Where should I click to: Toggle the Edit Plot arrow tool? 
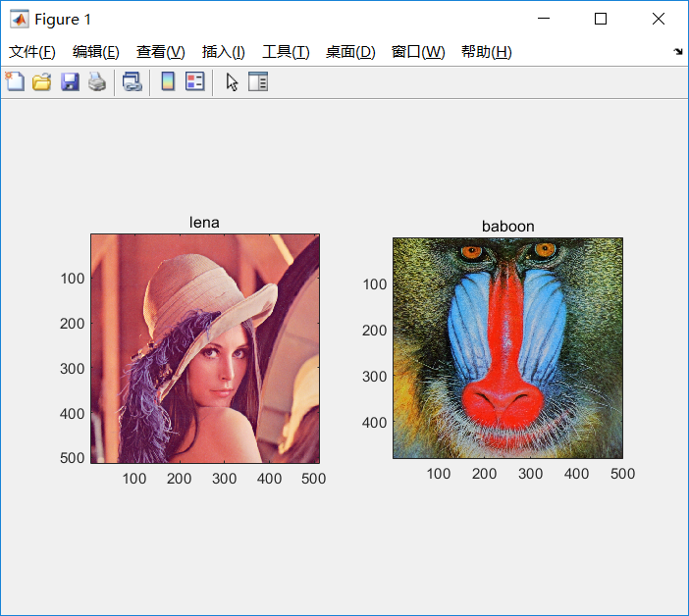click(x=232, y=82)
